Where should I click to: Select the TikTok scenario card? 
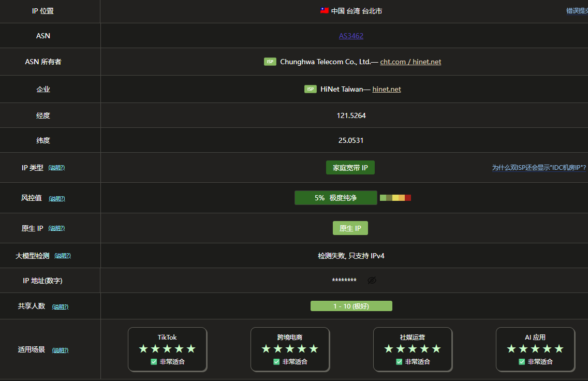pos(167,349)
